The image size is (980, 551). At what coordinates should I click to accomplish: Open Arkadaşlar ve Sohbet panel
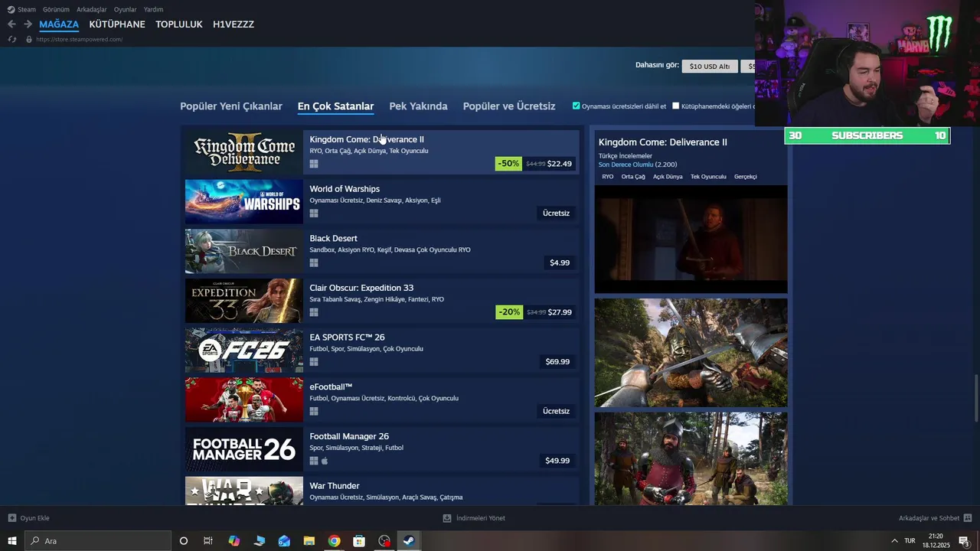tap(935, 518)
